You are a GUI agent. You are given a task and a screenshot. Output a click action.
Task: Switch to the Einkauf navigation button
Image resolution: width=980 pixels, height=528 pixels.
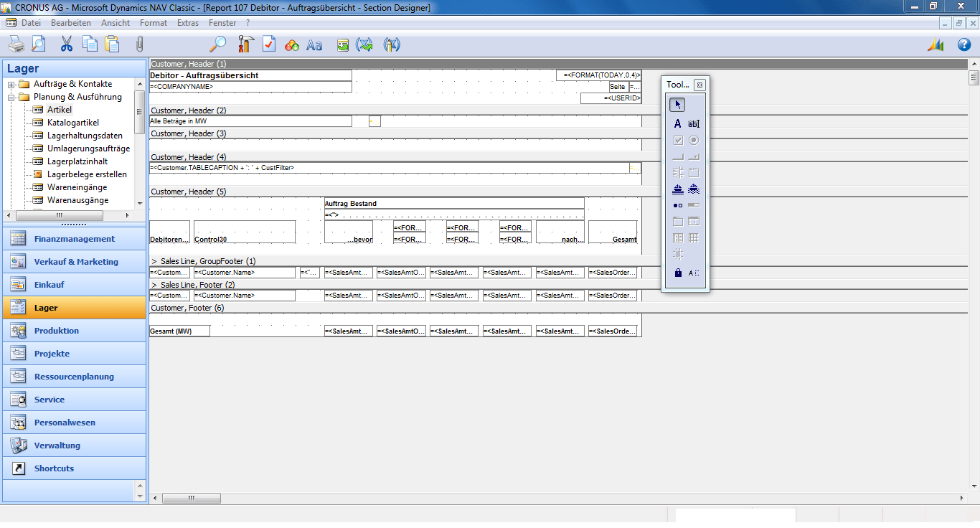tap(75, 285)
